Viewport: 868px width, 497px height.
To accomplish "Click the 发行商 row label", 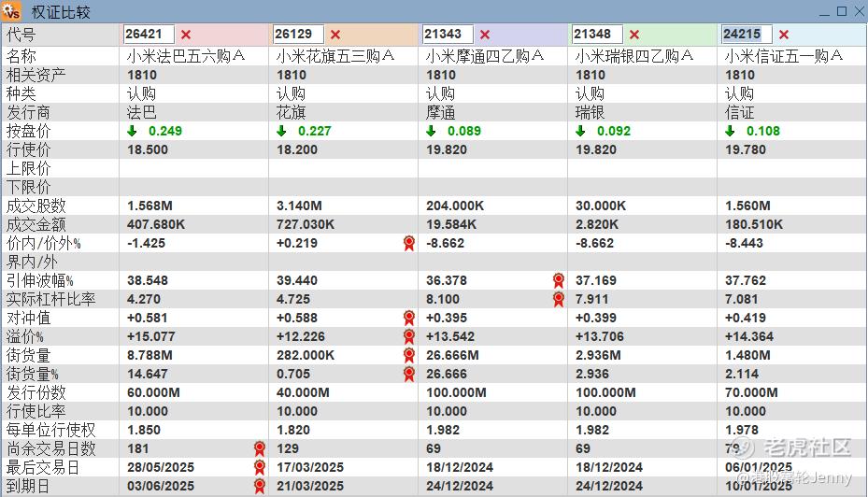I will click(x=28, y=112).
